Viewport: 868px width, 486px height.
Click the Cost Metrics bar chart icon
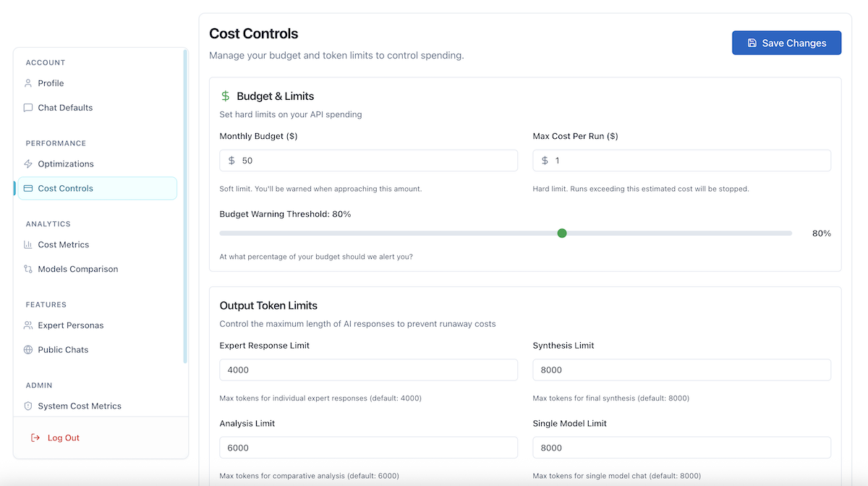(x=27, y=244)
